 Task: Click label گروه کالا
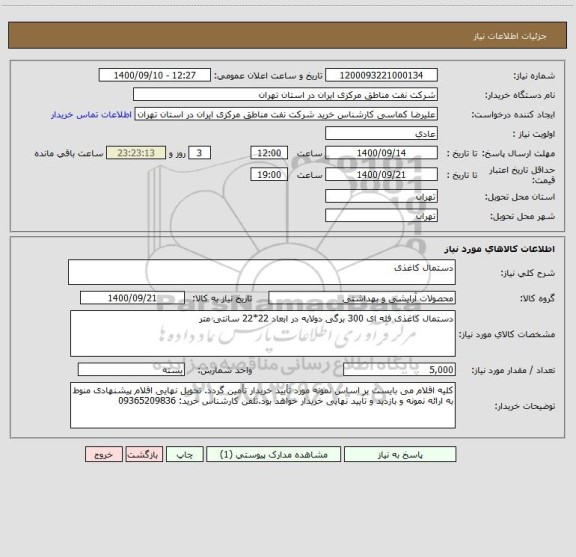coord(538,299)
